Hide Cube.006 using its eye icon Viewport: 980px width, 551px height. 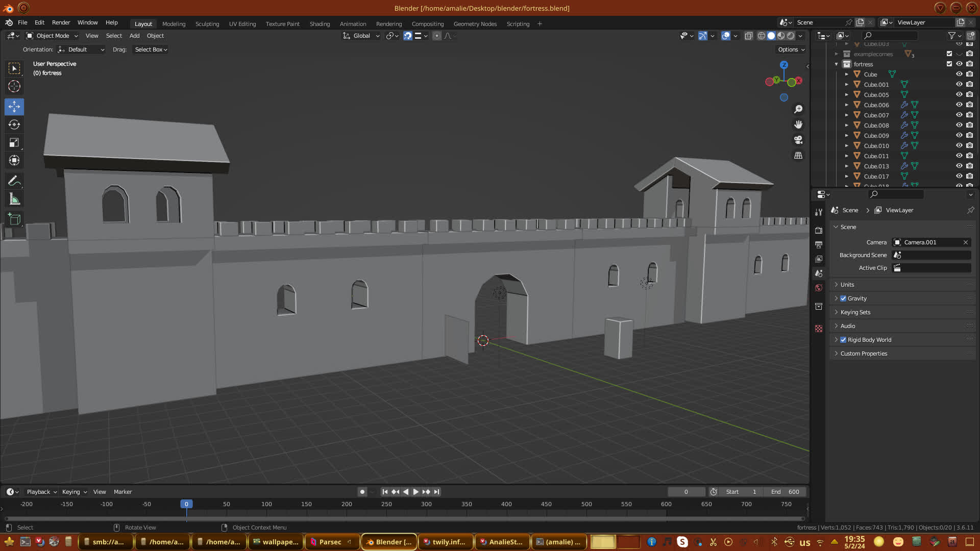(959, 105)
